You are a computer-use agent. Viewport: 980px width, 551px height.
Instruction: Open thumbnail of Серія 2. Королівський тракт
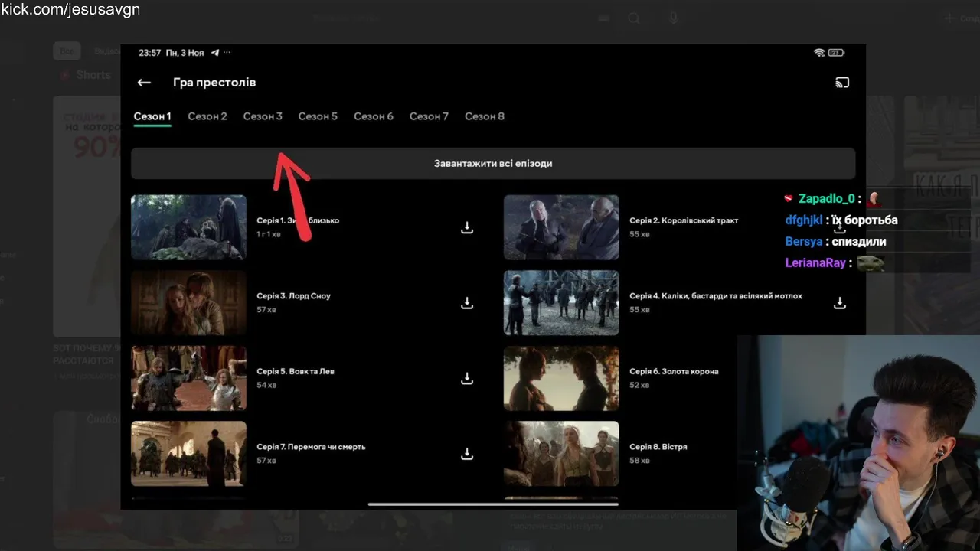561,227
